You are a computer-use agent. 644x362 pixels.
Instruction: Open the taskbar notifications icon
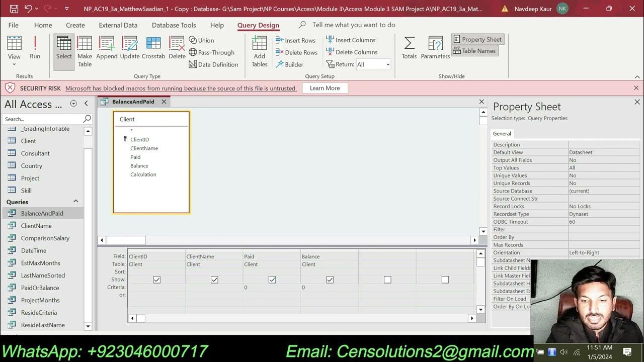click(x=627, y=351)
